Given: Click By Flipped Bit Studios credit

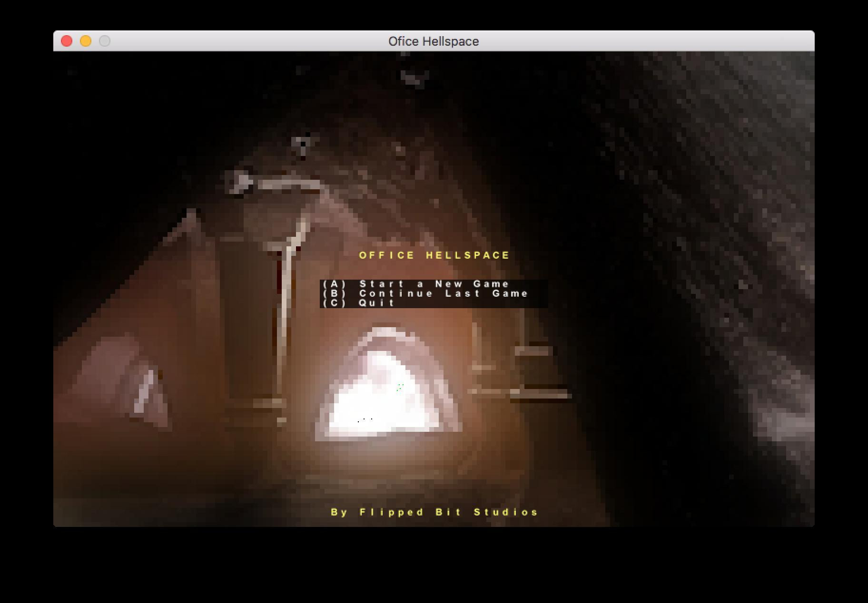Looking at the screenshot, I should click(x=434, y=512).
